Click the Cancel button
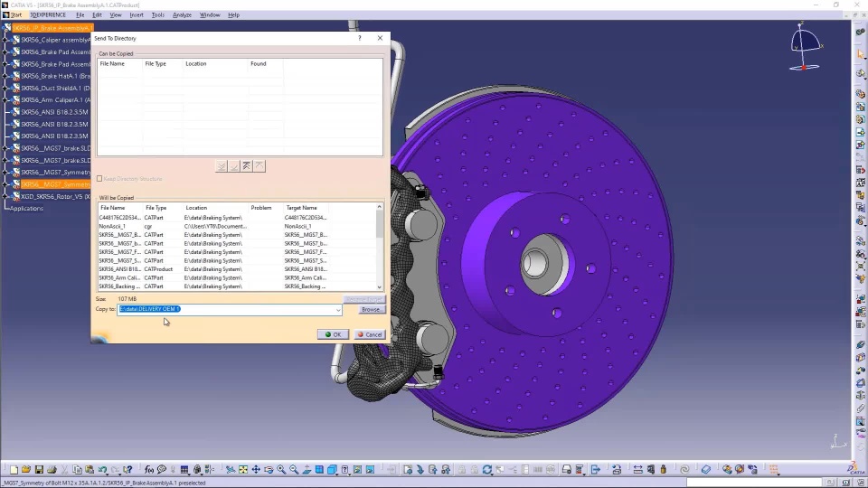Screen dimensions: 868x488 click(x=369, y=334)
